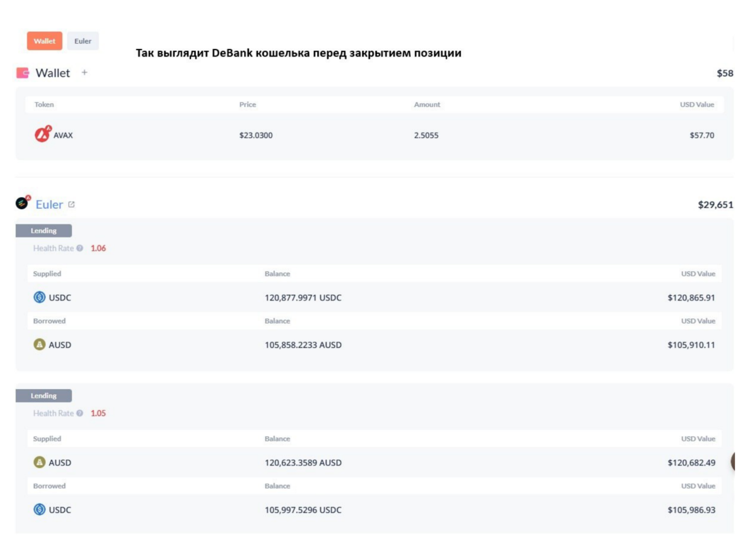This screenshot has height=550, width=756.
Task: Click the USD Value header in Wallet table
Action: click(x=697, y=104)
